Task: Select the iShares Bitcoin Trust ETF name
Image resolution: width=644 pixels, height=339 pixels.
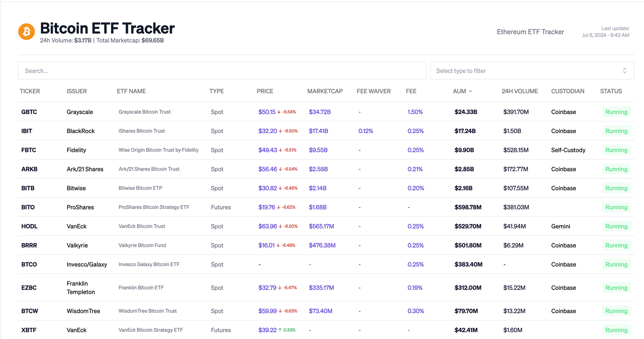Action: (x=142, y=131)
